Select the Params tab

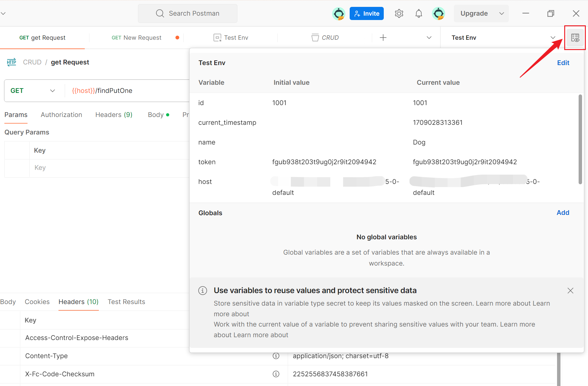coord(16,115)
